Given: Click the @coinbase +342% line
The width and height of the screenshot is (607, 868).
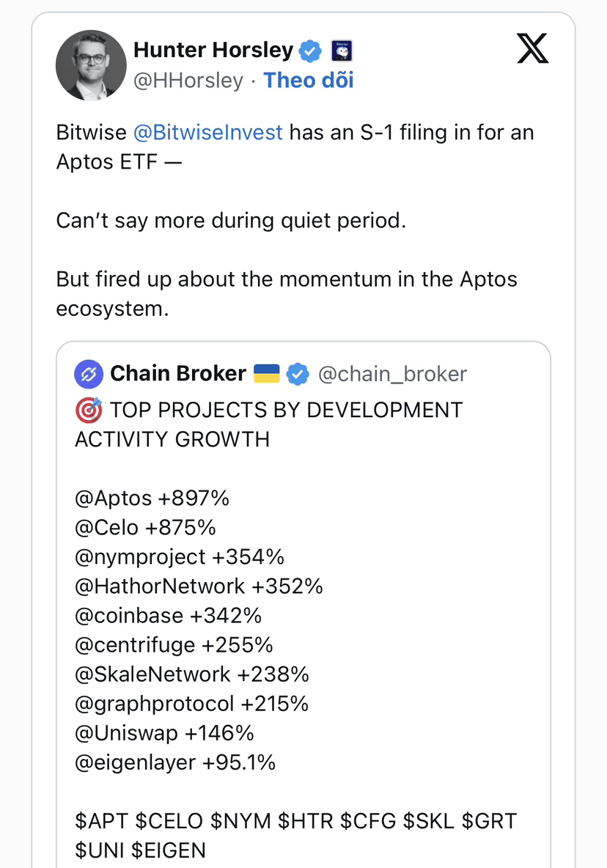Looking at the screenshot, I should (168, 616).
